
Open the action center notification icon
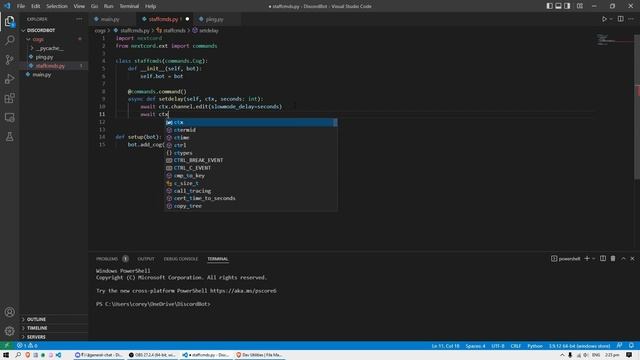[x=629, y=355]
